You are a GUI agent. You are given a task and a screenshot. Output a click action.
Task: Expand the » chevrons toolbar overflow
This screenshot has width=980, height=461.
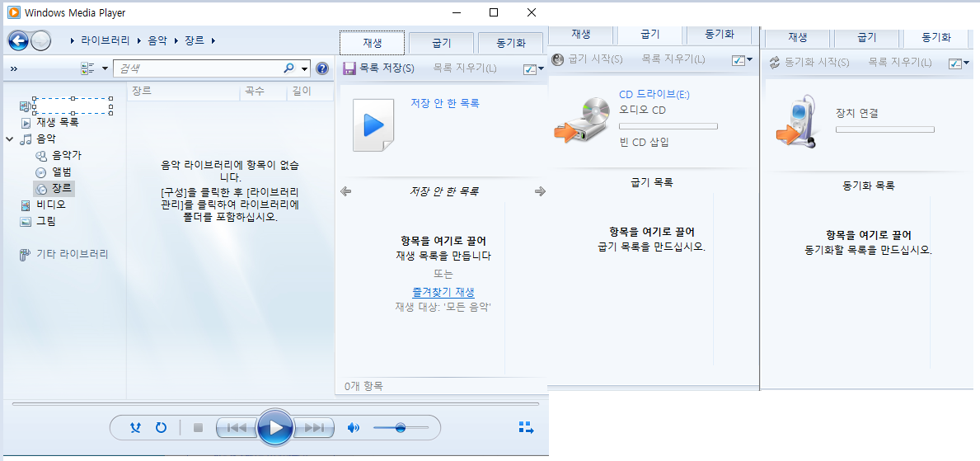(14, 68)
